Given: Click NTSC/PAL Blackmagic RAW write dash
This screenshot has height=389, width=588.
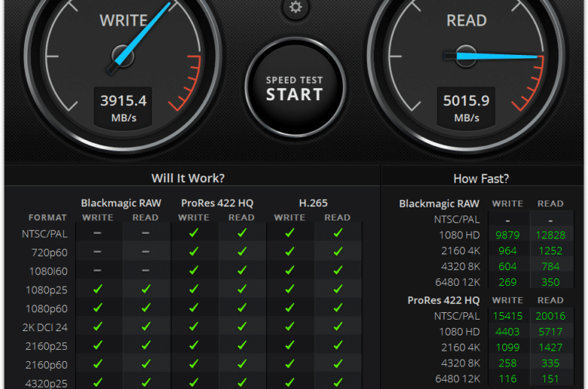Looking at the screenshot, I should 97,233.
